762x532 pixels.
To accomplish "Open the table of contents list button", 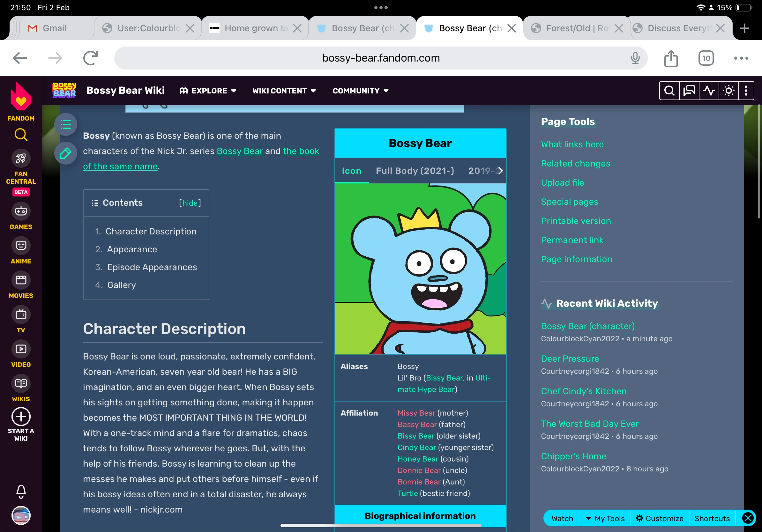I will pyautogui.click(x=66, y=125).
